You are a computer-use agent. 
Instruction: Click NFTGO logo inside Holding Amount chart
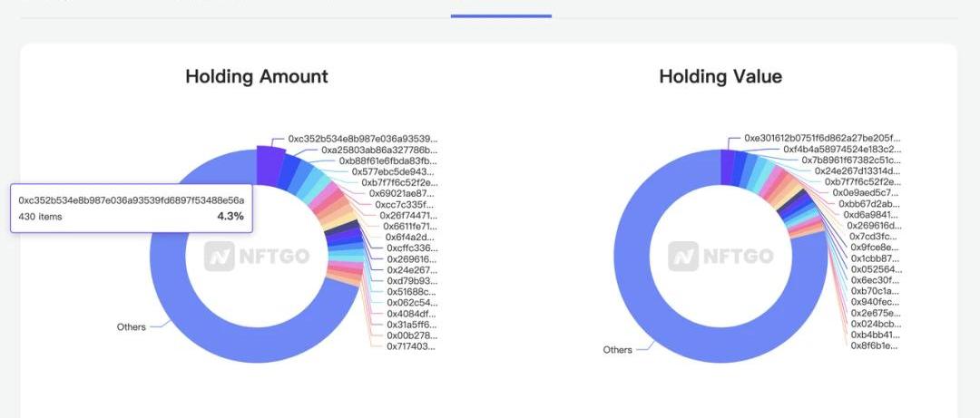click(257, 257)
